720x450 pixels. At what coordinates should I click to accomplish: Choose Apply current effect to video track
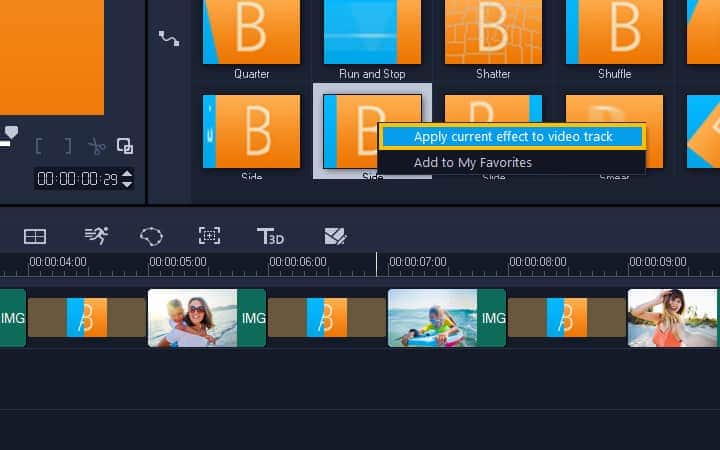tap(513, 136)
